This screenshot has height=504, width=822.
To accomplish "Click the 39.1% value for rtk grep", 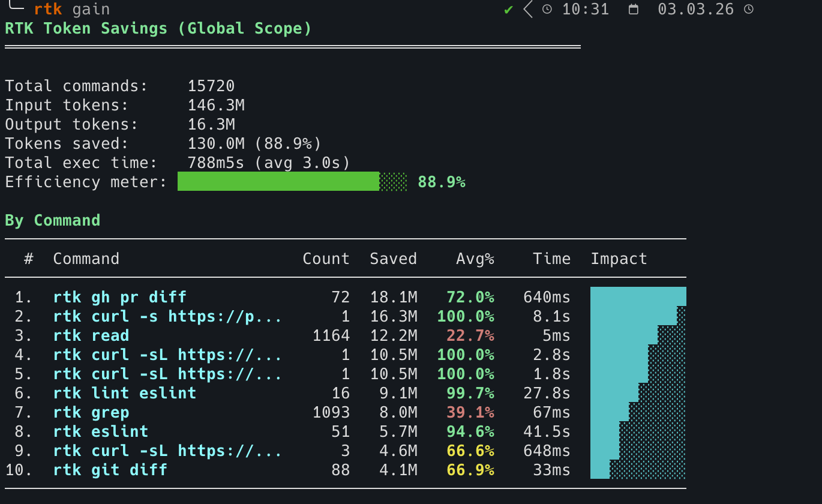I will coord(470,412).
